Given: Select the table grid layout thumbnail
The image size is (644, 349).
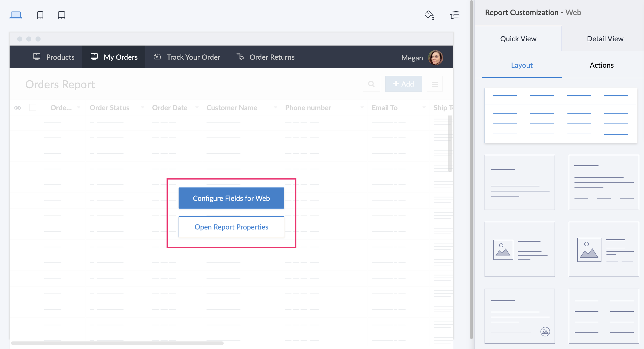Looking at the screenshot, I should (x=561, y=115).
